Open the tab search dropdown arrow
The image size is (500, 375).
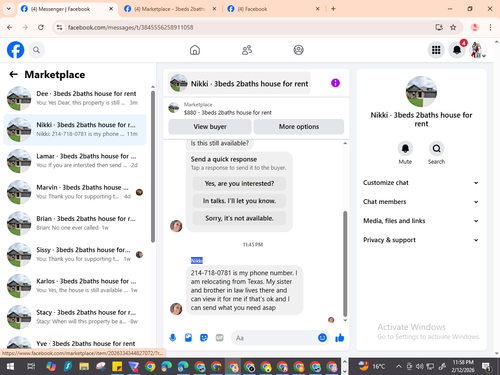pyautogui.click(x=9, y=9)
